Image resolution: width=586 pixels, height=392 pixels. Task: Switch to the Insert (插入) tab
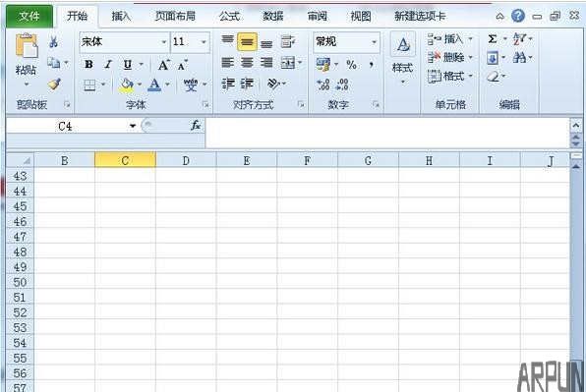point(121,16)
